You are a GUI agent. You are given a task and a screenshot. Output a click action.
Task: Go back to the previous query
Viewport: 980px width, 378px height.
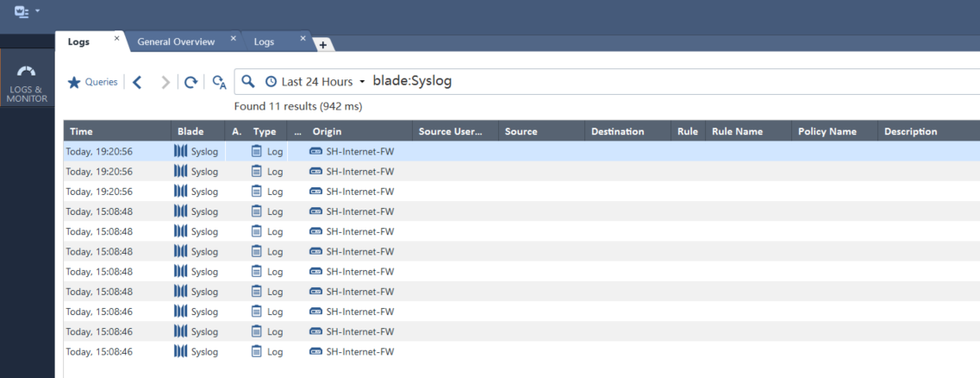137,82
